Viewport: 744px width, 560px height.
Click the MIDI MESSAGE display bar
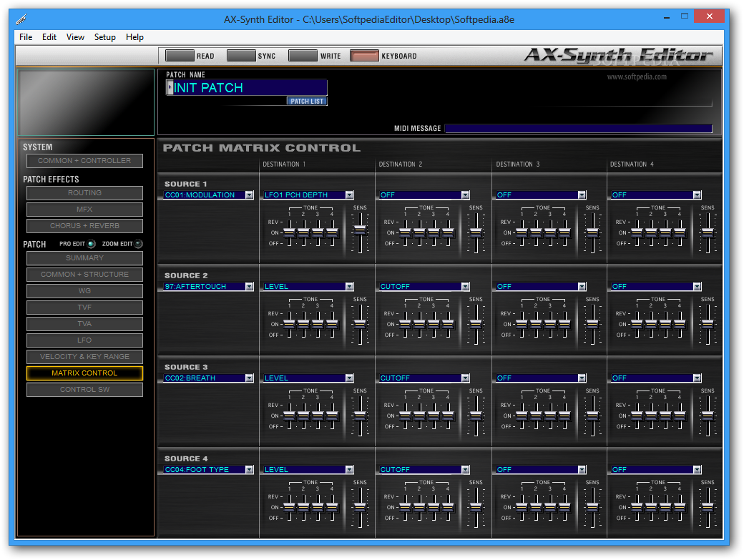(579, 128)
